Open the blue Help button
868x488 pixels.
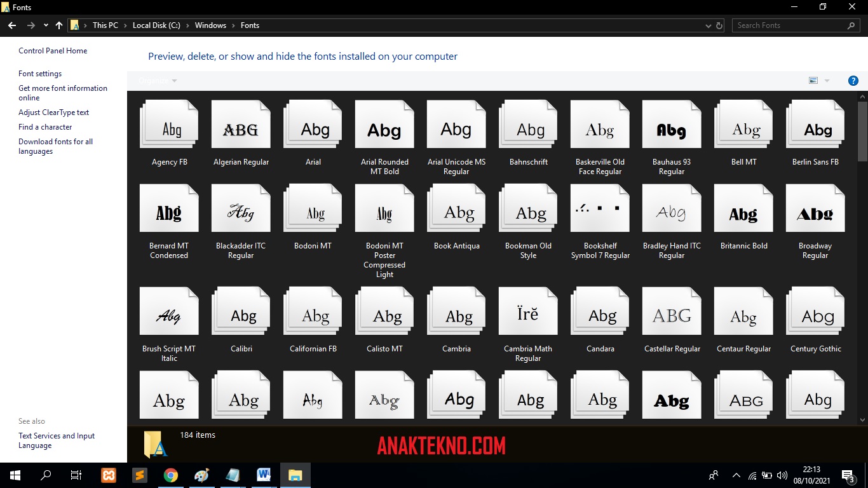pos(853,81)
